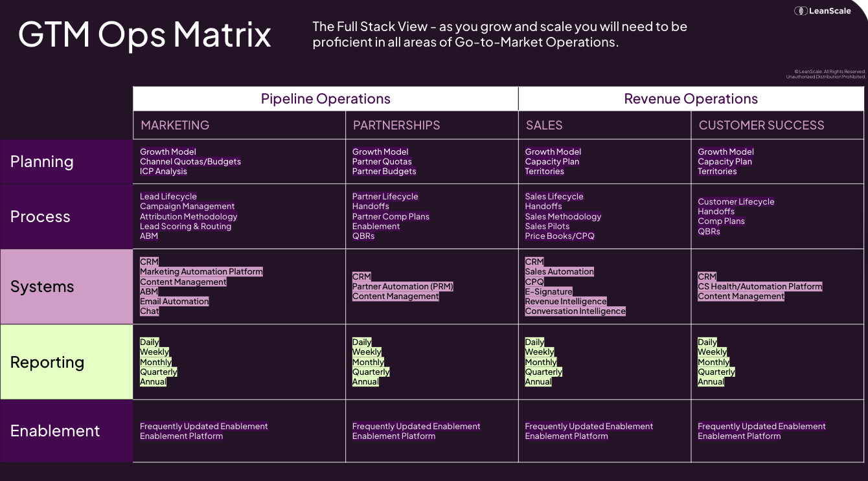Toggle the Weekly reporting option under Marketing

coord(155,352)
